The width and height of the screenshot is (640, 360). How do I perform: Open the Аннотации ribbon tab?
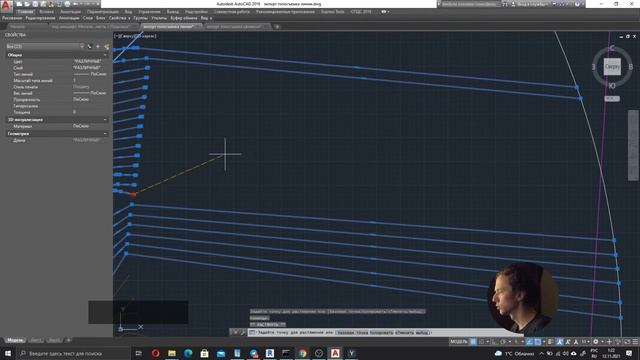pyautogui.click(x=70, y=12)
